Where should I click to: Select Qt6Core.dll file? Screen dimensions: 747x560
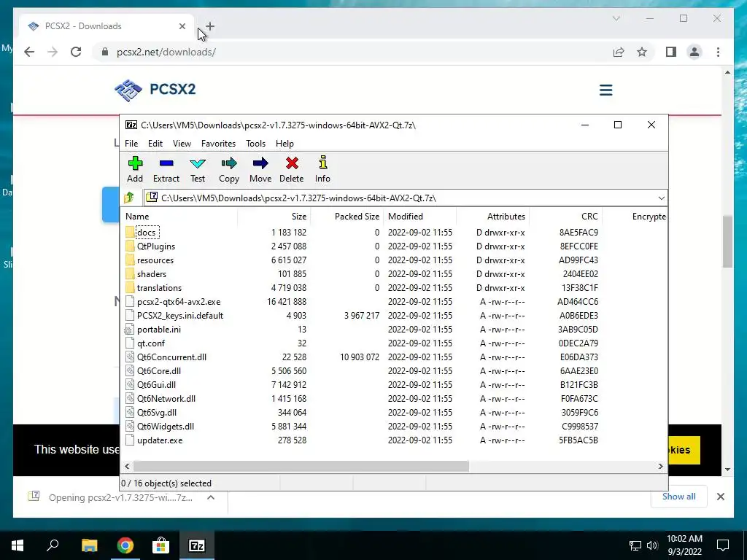pos(158,370)
